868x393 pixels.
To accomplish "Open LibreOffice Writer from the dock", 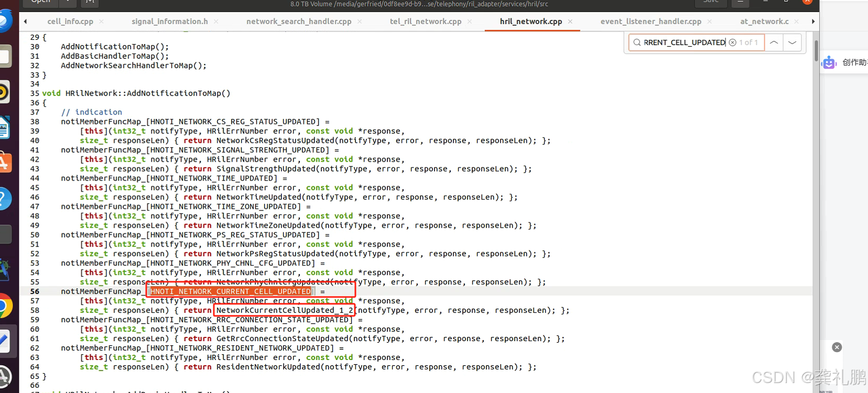I will (x=4, y=128).
